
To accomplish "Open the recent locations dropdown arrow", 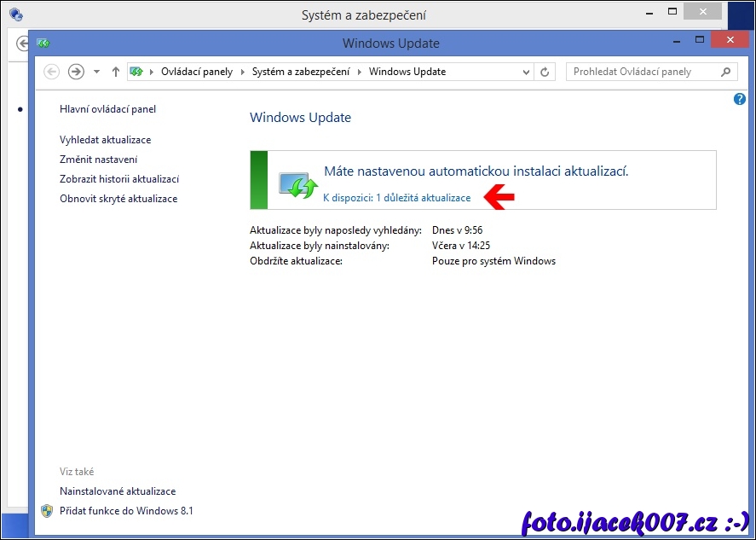I will pos(96,72).
